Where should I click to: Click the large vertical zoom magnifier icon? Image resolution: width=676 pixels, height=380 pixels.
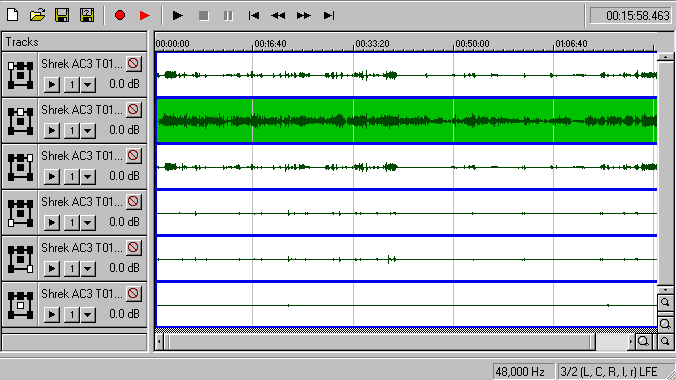coord(665,324)
